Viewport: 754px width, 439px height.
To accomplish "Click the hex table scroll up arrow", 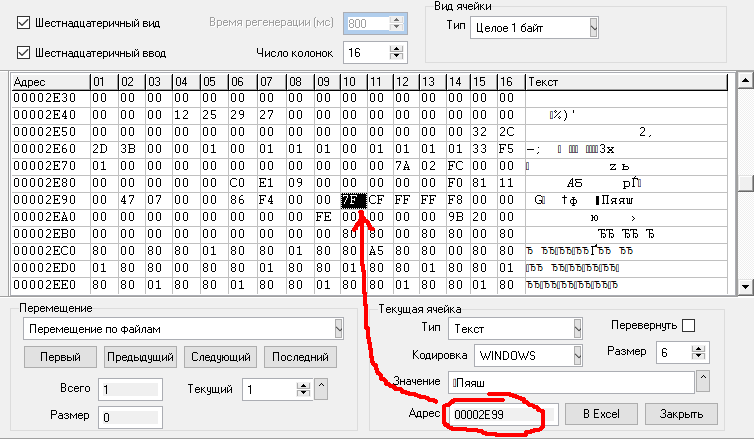I will coord(745,81).
